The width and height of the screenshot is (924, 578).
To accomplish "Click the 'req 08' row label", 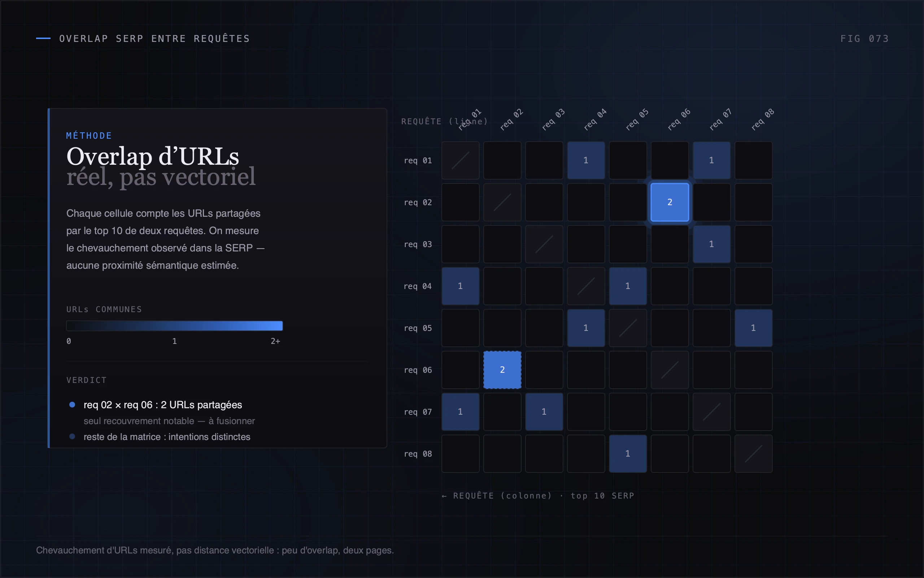I will [x=418, y=454].
